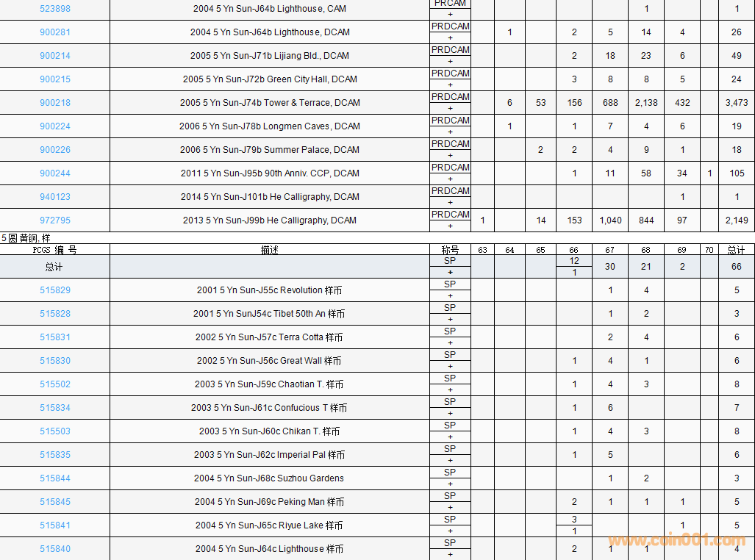Open PCGS number 523898 link

pyautogui.click(x=55, y=9)
